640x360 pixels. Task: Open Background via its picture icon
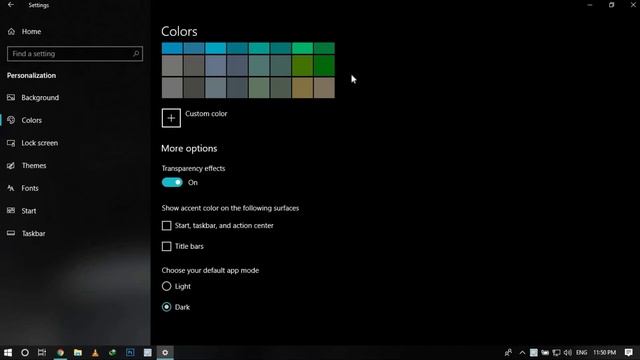[x=11, y=98]
